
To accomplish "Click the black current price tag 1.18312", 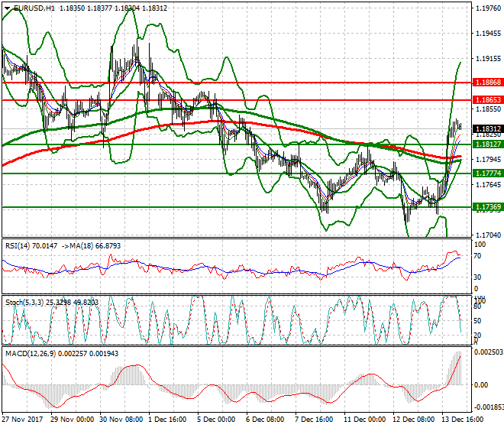I will coord(486,129).
